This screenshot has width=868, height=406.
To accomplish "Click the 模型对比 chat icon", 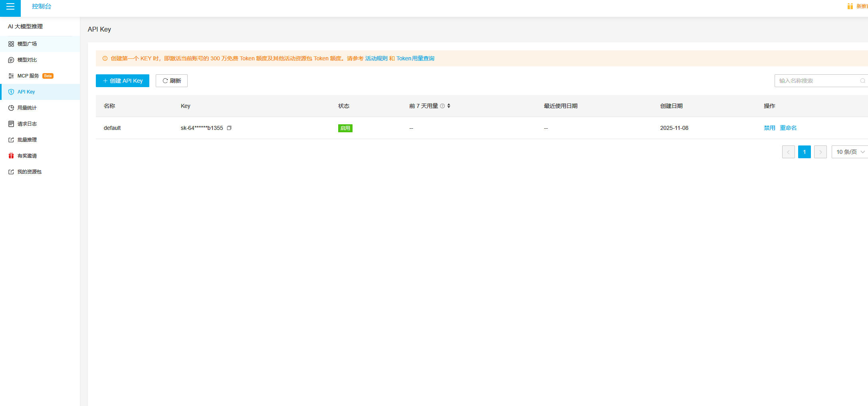I will (x=11, y=60).
